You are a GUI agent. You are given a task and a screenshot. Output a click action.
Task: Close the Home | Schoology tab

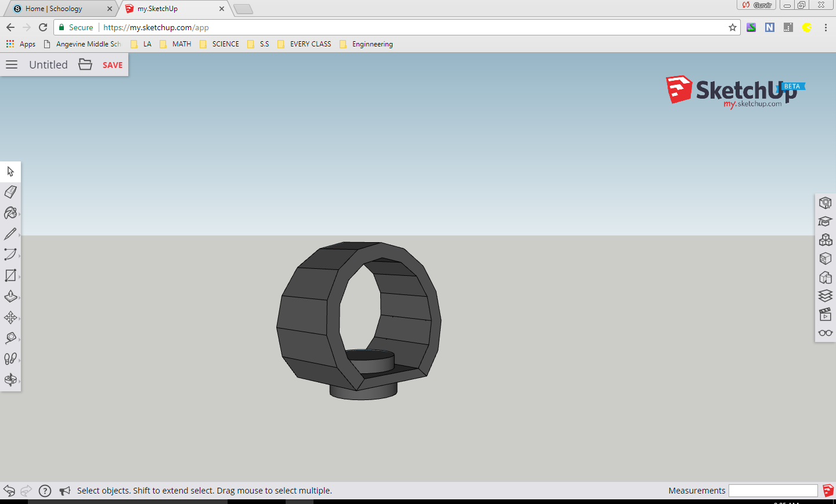pyautogui.click(x=110, y=9)
